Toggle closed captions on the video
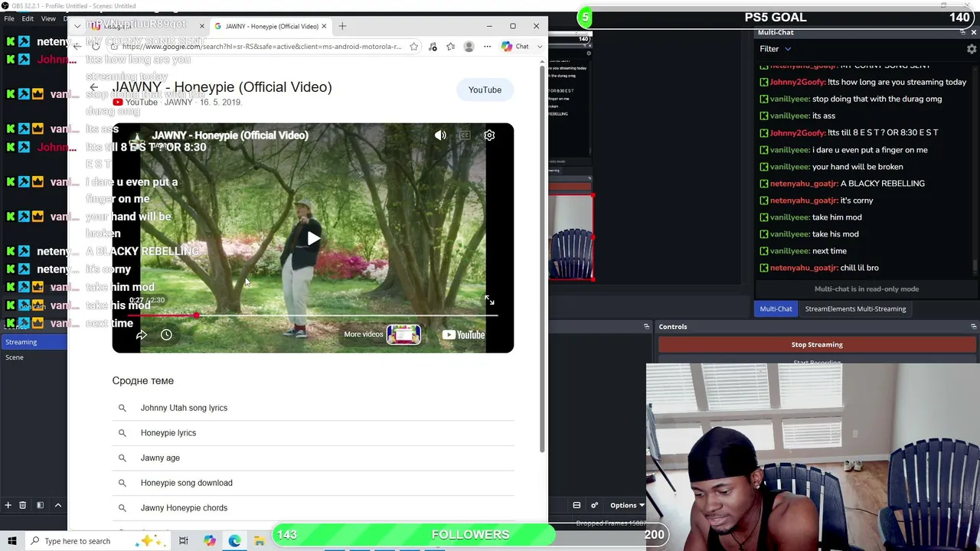Image resolution: width=980 pixels, height=551 pixels. coord(465,135)
